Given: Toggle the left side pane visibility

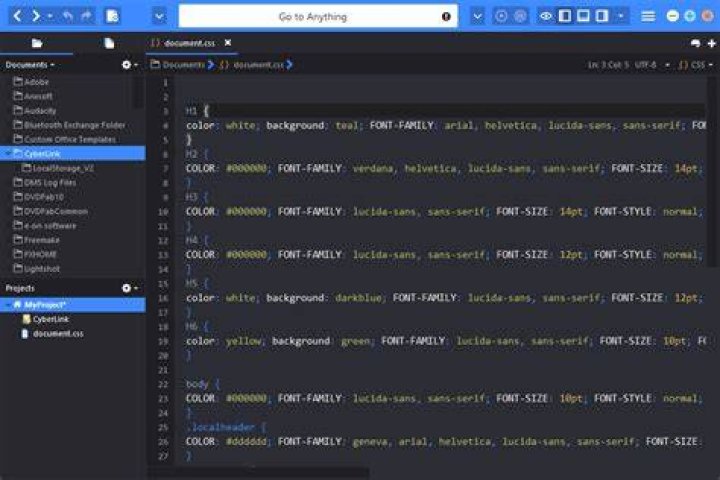Looking at the screenshot, I should click(565, 17).
